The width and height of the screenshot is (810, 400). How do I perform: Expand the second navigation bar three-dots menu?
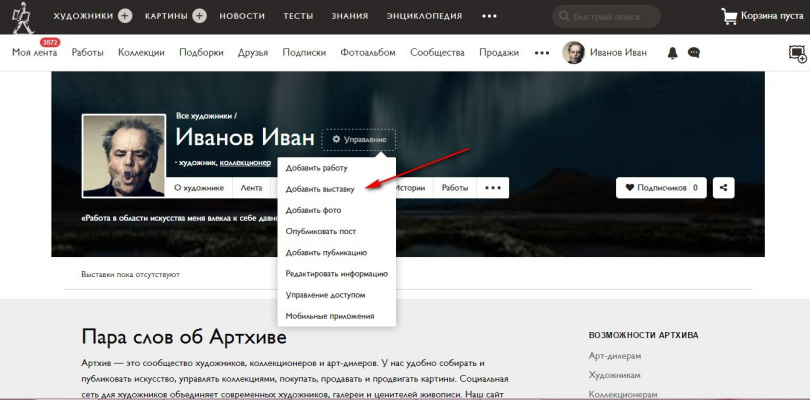(542, 53)
